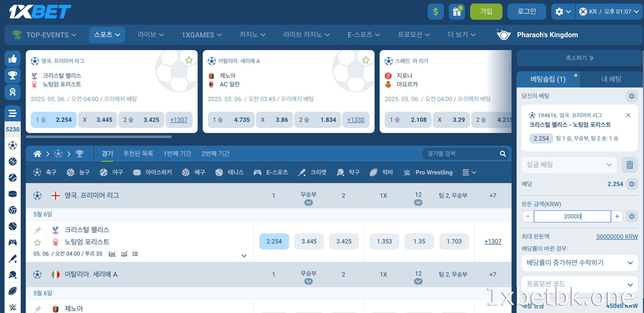
Task: Open the dollar deposit icon
Action: coord(435,12)
